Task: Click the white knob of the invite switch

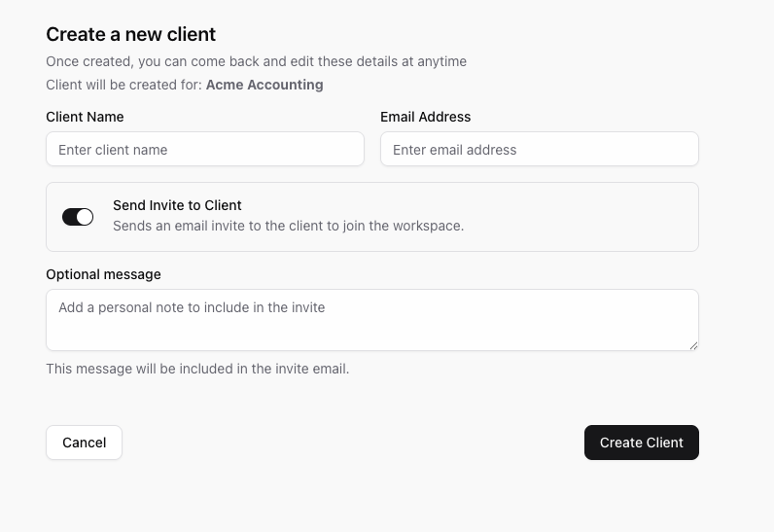Action: pyautogui.click(x=85, y=217)
